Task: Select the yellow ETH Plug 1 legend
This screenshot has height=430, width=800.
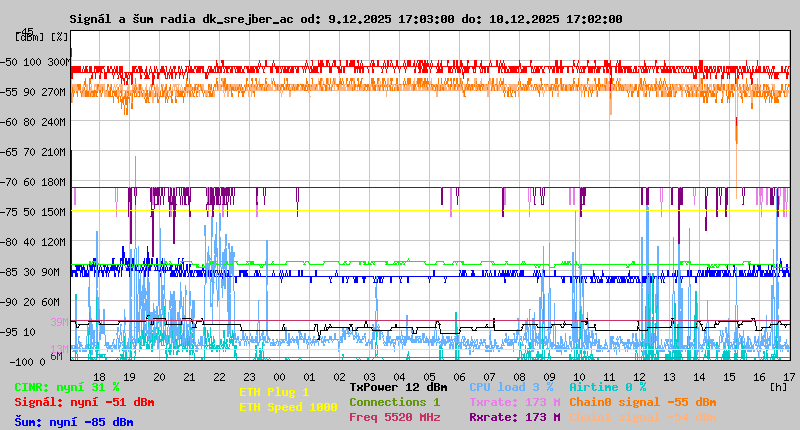Action: click(274, 392)
